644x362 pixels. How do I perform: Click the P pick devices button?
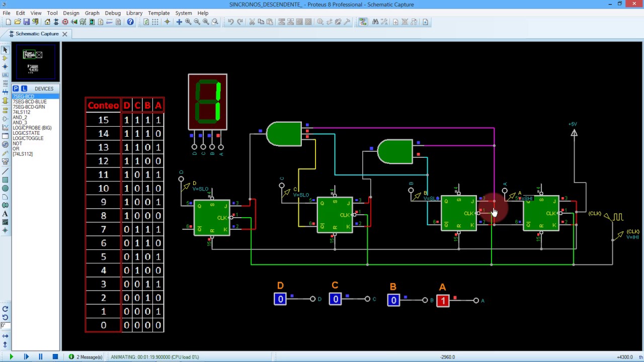16,88
